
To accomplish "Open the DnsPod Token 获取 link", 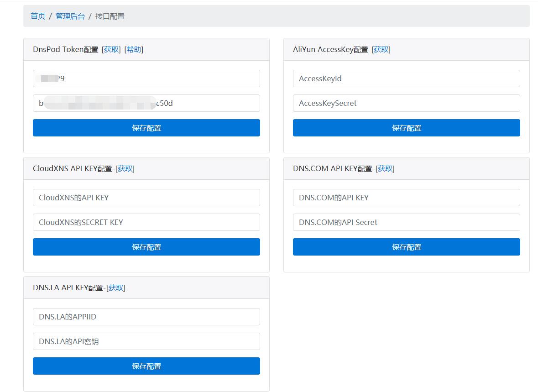I will 111,49.
